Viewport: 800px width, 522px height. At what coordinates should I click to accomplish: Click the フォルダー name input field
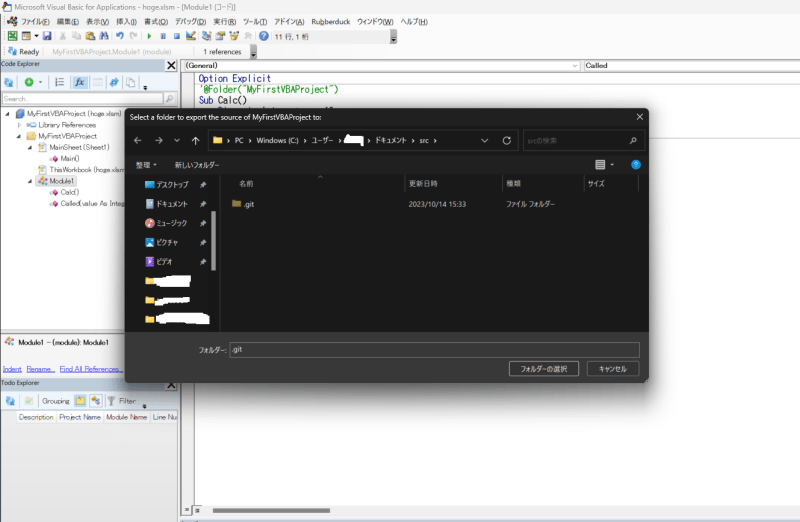click(434, 350)
